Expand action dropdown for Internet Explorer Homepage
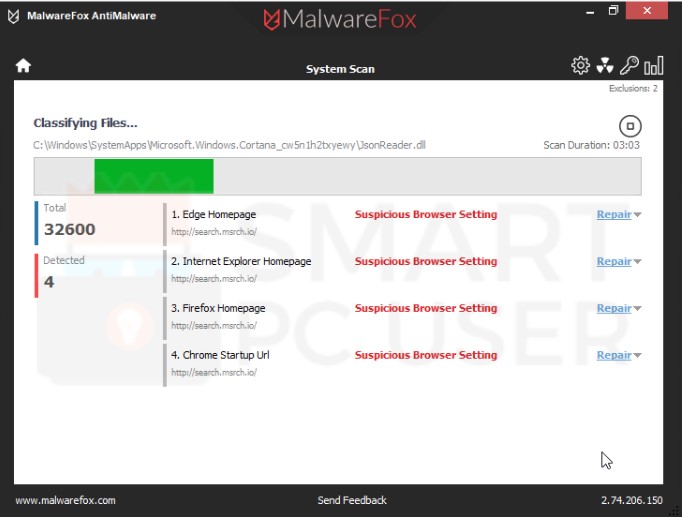 coord(638,262)
